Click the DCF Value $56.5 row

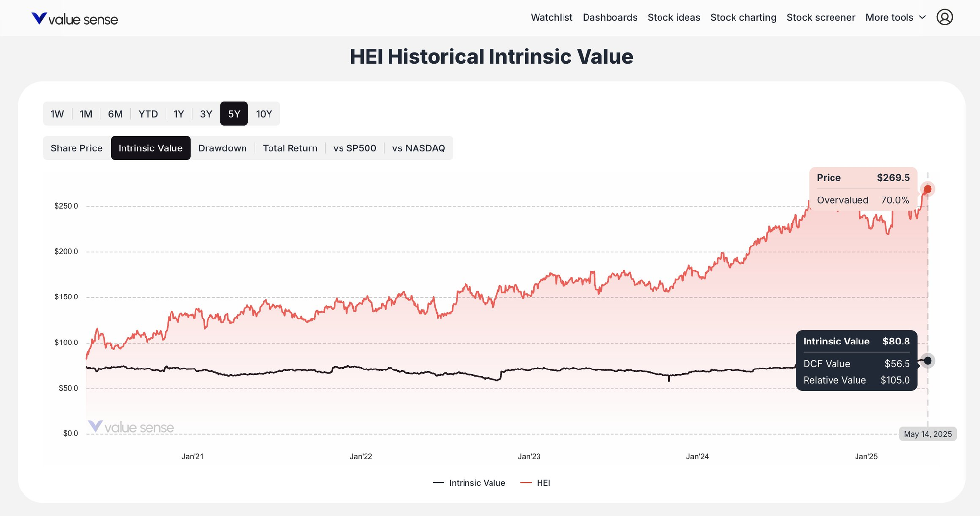tap(857, 364)
